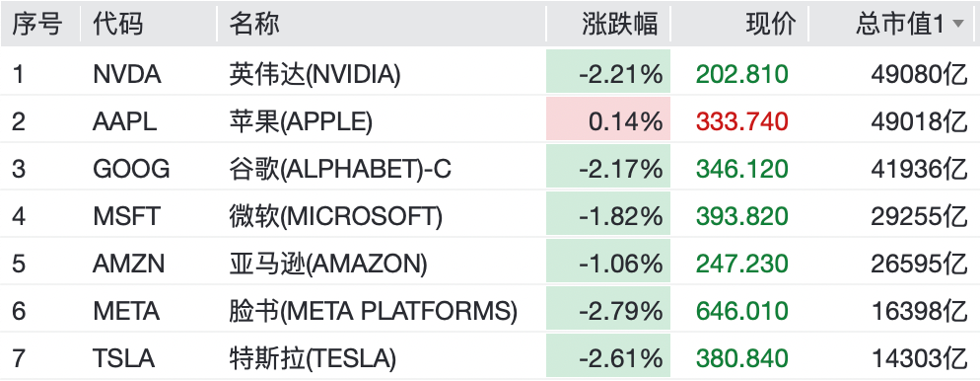This screenshot has height=381, width=980.
Task: Sort by the 现价 column header
Action: tap(771, 25)
